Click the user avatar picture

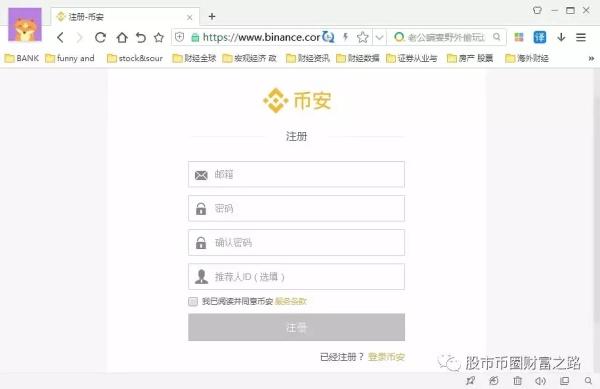(25, 24)
